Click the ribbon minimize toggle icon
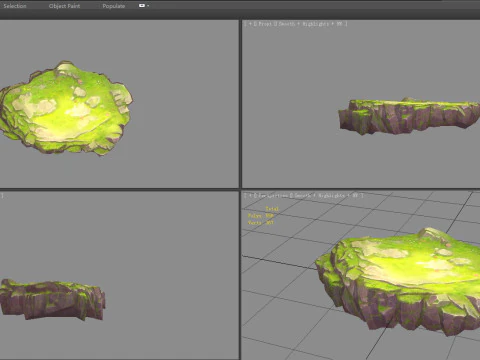Viewport: 480px width, 360px height. pos(142,6)
